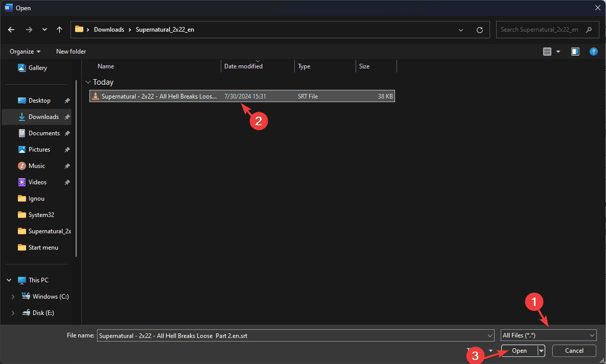Open Help with the question mark icon

pyautogui.click(x=594, y=52)
